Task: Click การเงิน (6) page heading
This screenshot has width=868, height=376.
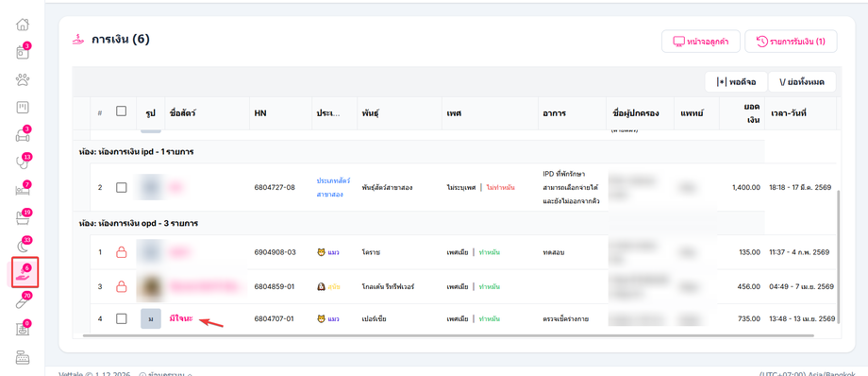Action: [x=121, y=40]
